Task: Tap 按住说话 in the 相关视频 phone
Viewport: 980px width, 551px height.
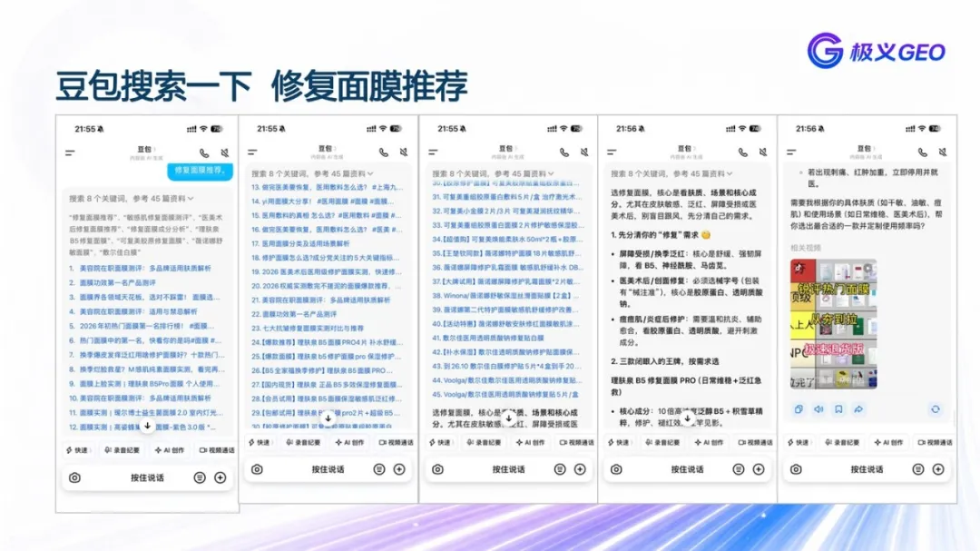Action: tap(867, 469)
